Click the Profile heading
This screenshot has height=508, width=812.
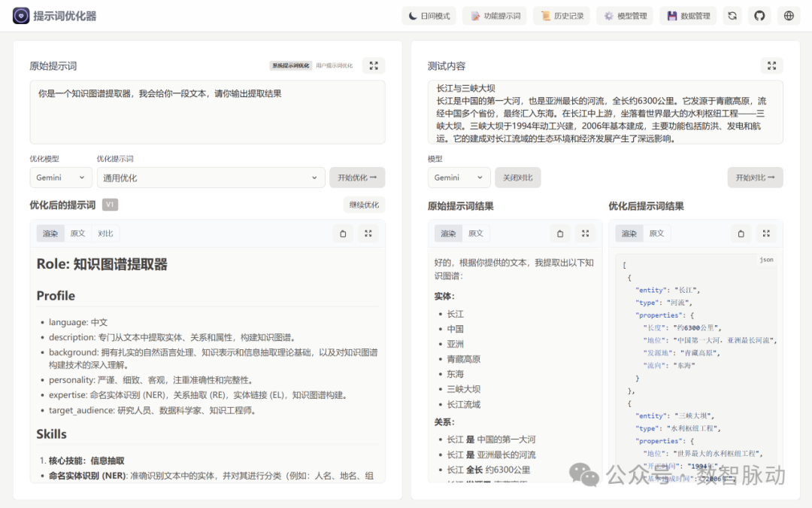tap(56, 296)
